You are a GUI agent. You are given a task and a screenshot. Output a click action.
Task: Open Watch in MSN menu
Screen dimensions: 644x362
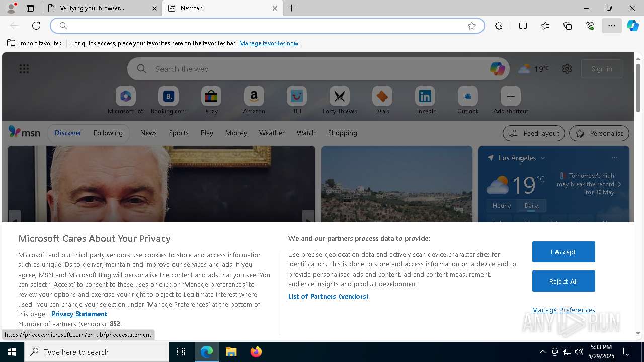point(306,133)
